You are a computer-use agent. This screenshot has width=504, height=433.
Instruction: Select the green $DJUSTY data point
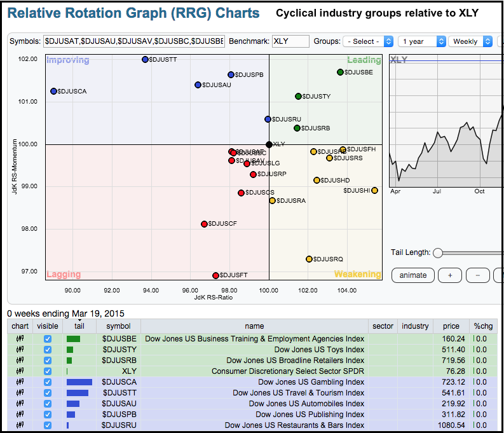point(298,97)
